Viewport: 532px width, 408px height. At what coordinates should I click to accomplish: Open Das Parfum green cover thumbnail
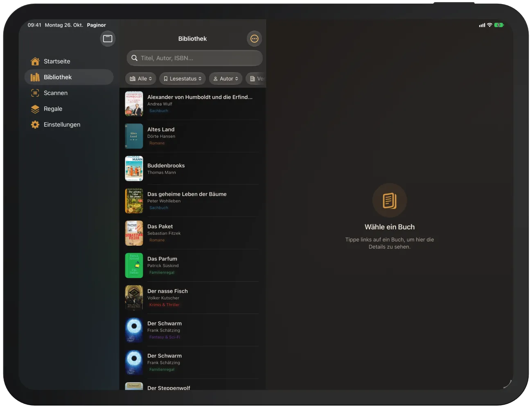point(134,265)
